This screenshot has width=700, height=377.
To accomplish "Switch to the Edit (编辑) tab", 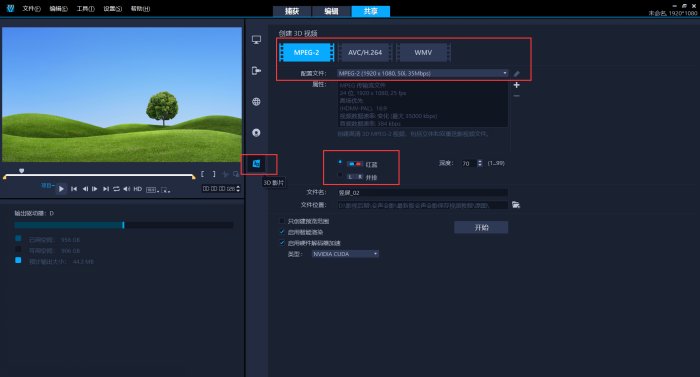I will point(331,11).
